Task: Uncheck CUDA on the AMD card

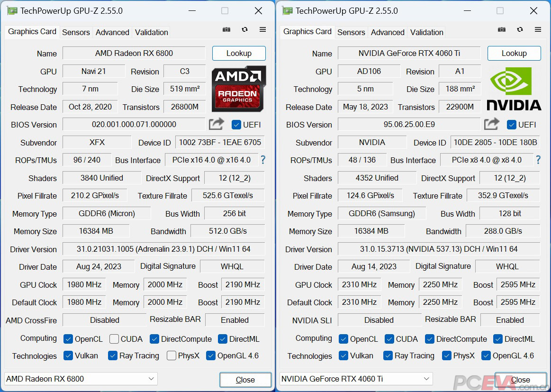Action: pyautogui.click(x=113, y=338)
